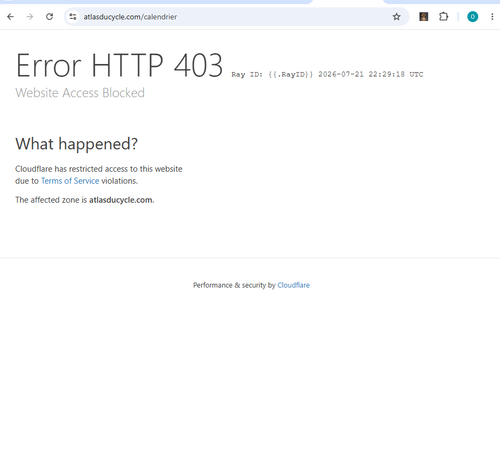
Task: Follow the Cloudflare footer link
Action: tap(293, 285)
